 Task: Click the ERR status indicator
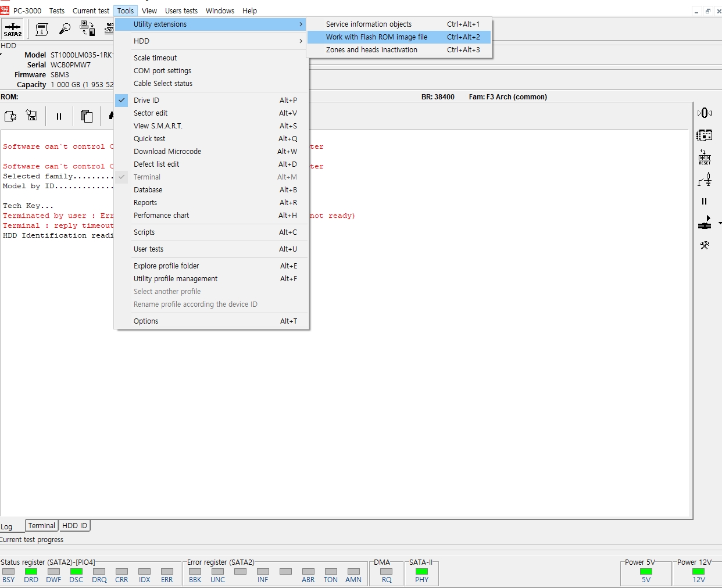tap(167, 572)
